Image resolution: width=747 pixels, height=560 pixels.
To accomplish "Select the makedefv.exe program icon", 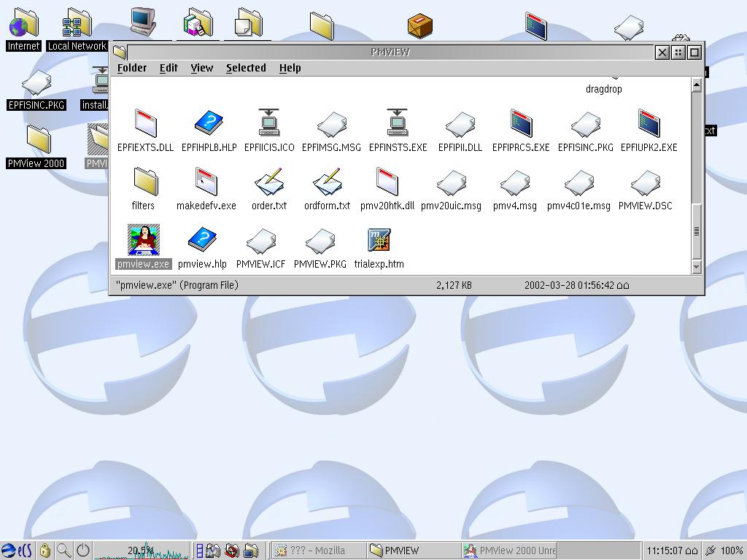I will coord(206,182).
